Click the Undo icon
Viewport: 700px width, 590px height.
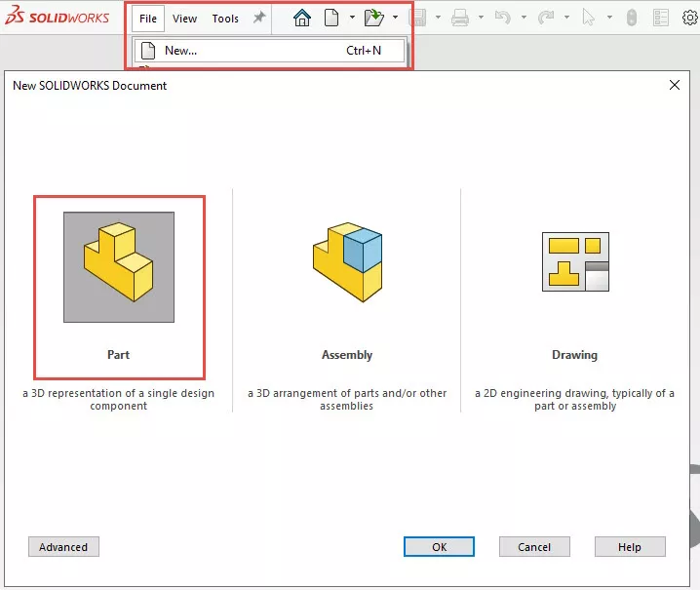pos(503,18)
